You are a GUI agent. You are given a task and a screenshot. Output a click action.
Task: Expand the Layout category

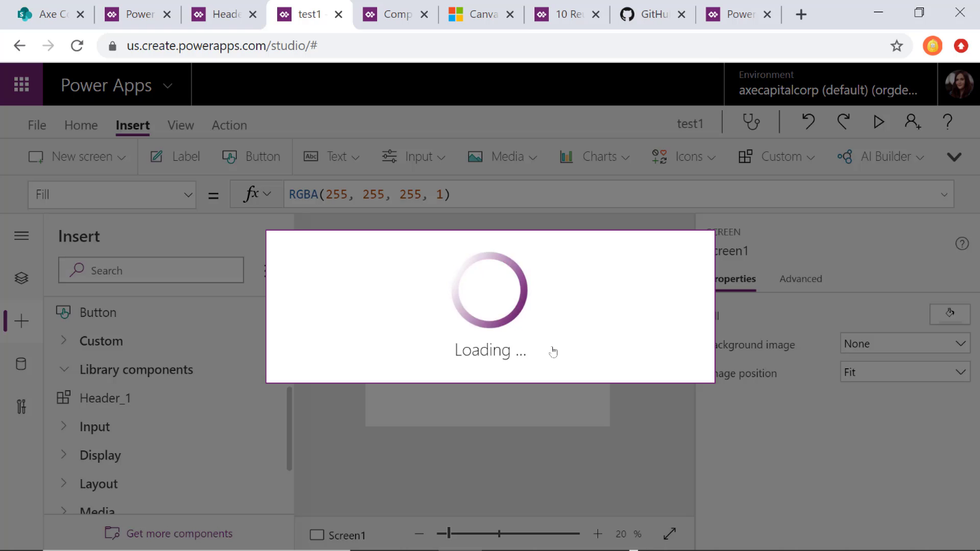pyautogui.click(x=99, y=484)
